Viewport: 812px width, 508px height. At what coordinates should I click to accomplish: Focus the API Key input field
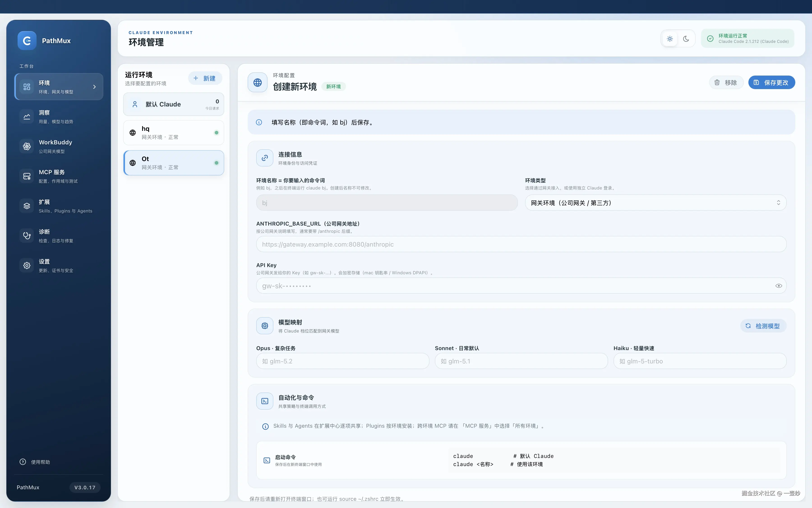click(x=521, y=286)
